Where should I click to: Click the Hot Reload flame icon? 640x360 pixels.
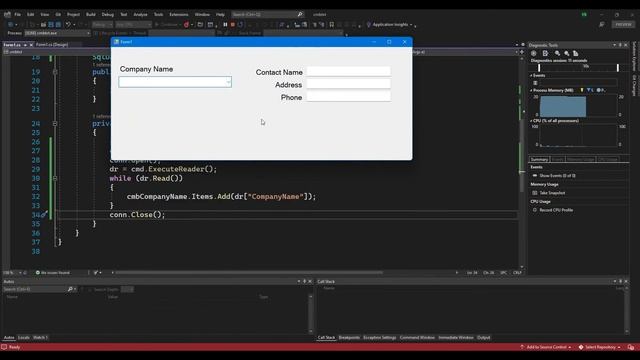coord(186,24)
